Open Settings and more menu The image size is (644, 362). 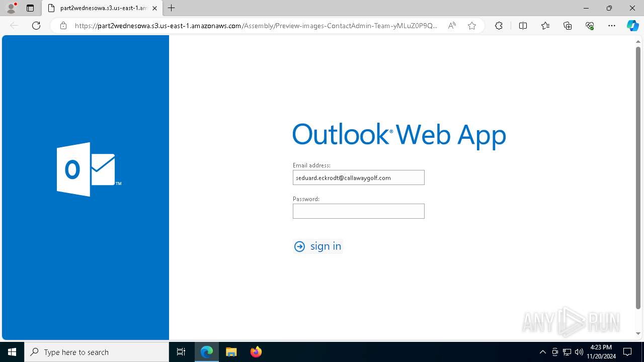pyautogui.click(x=612, y=26)
